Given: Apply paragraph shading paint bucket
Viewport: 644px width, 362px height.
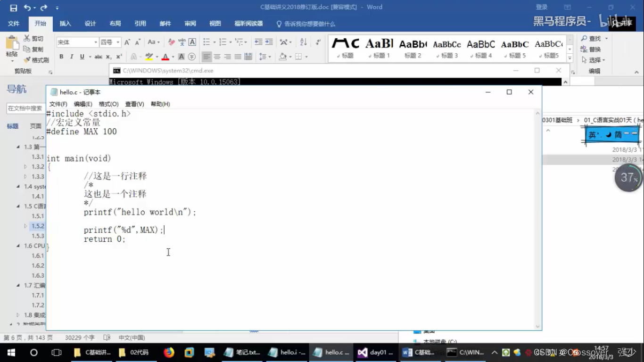Looking at the screenshot, I should 282,57.
